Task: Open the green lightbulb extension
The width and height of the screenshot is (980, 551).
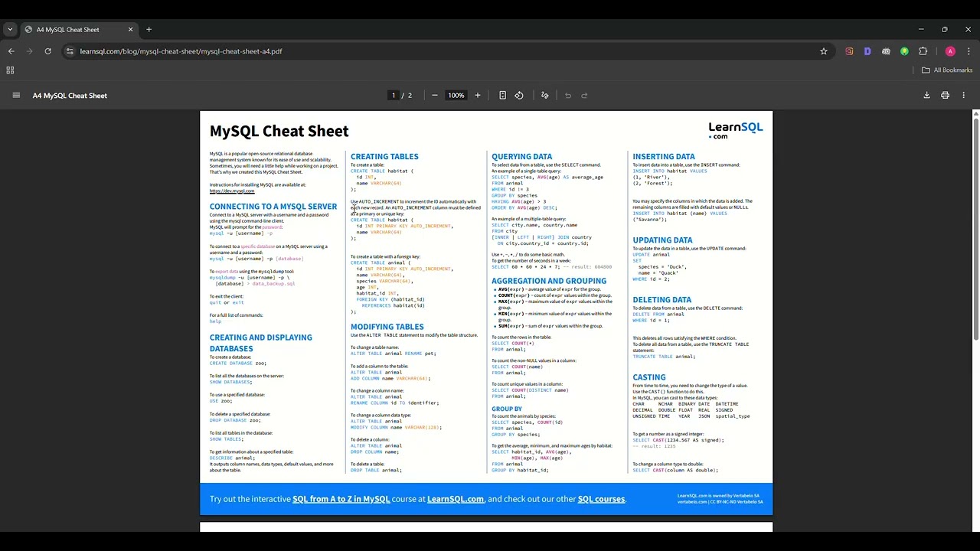Action: pyautogui.click(x=904, y=51)
